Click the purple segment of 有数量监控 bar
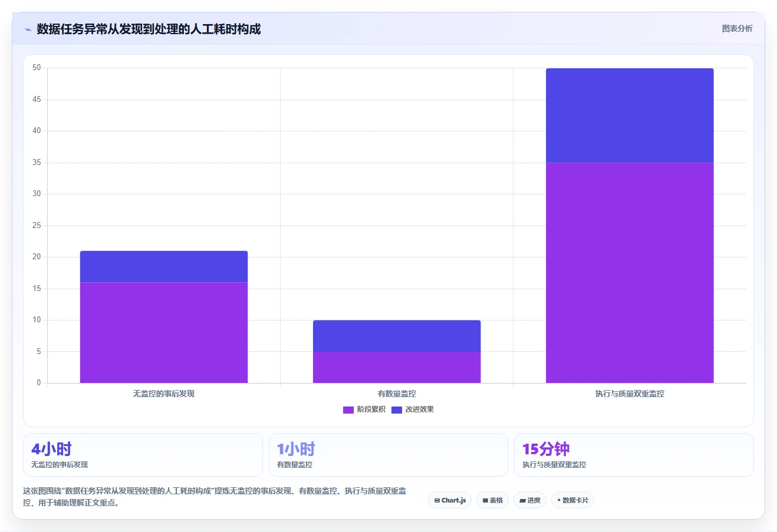 tap(397, 367)
